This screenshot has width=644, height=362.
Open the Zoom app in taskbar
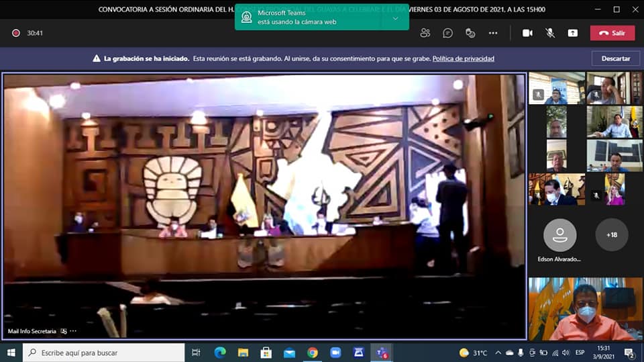pos(335,353)
